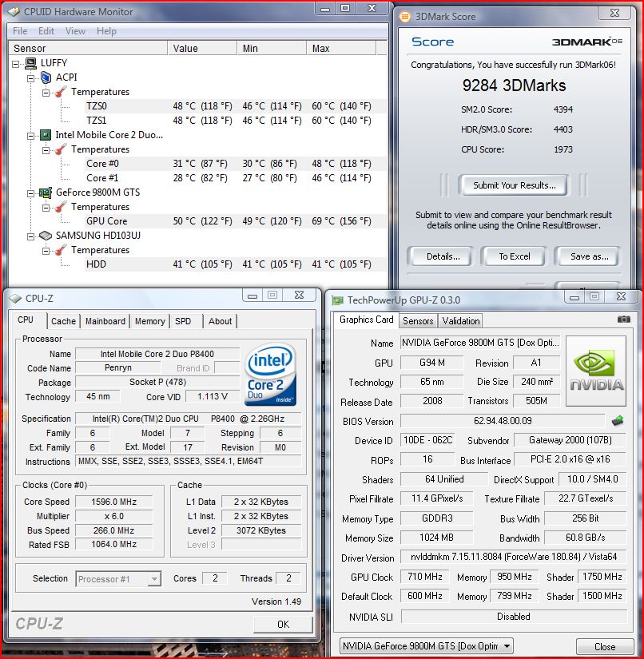This screenshot has height=659, width=644.
Task: Click the GeForce 9800M GTS card icon
Action: 46,193
